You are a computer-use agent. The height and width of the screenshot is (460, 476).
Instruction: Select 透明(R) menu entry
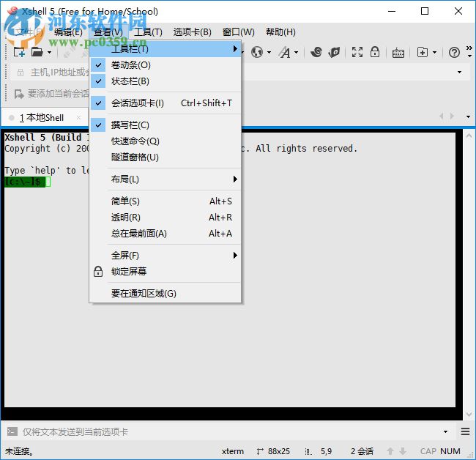click(166, 217)
